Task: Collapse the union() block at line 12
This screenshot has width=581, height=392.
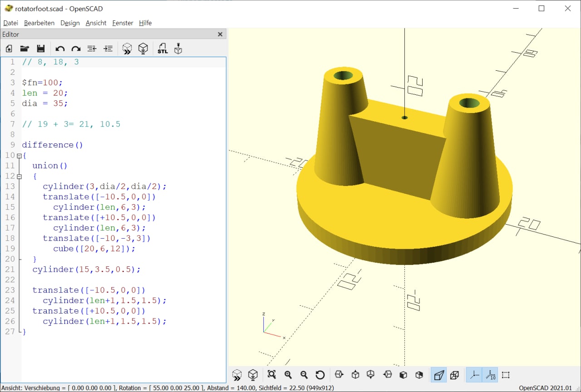Action: 19,176
